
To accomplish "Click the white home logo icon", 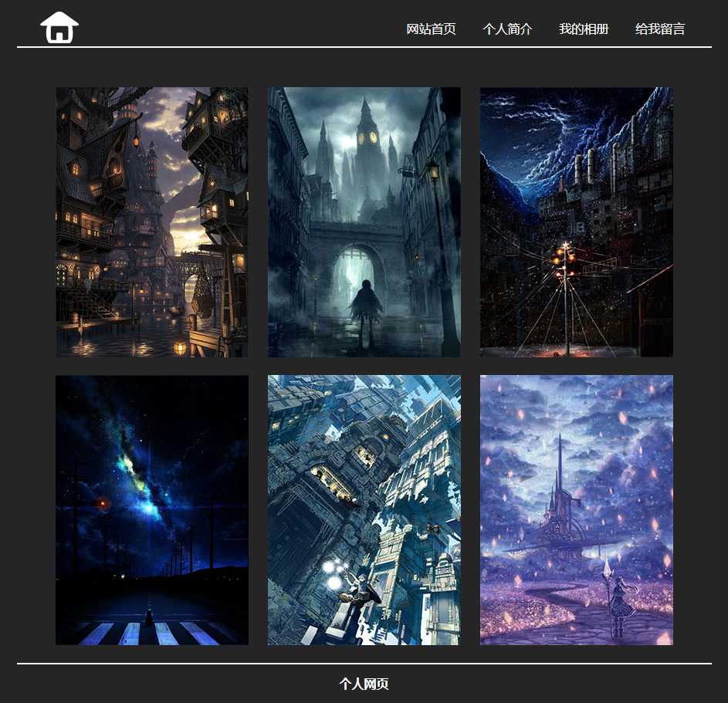I will (x=59, y=28).
